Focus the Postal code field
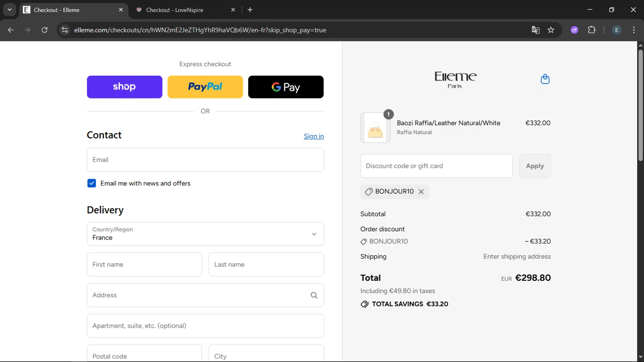This screenshot has height=362, width=644. pyautogui.click(x=144, y=353)
